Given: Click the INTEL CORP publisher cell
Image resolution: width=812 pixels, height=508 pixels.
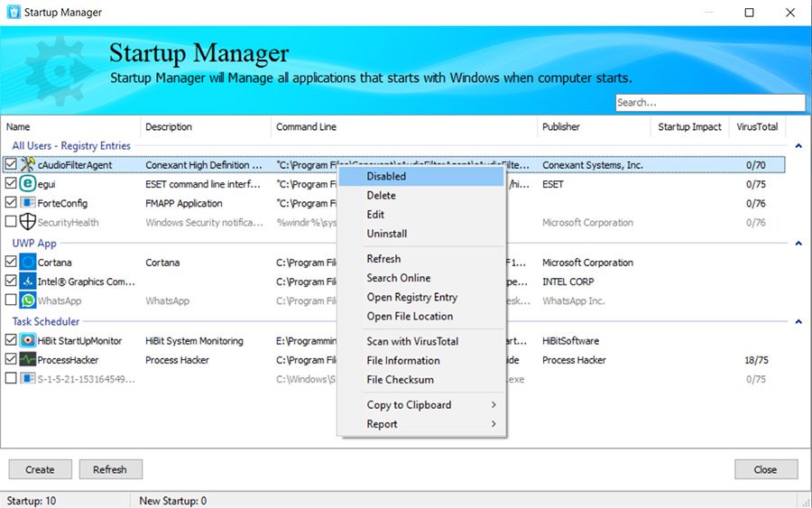Looking at the screenshot, I should (x=568, y=282).
